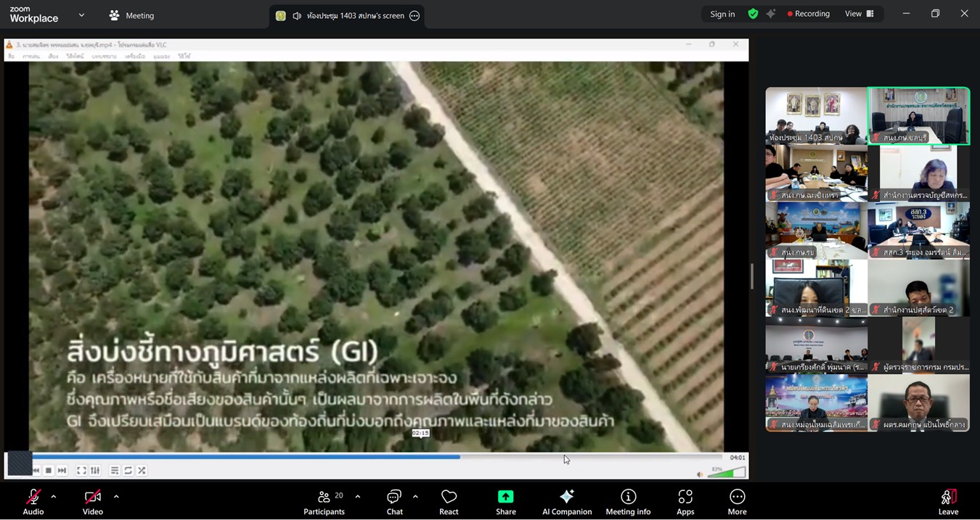Image resolution: width=980 pixels, height=520 pixels.
Task: Show Meeting info
Action: click(628, 502)
